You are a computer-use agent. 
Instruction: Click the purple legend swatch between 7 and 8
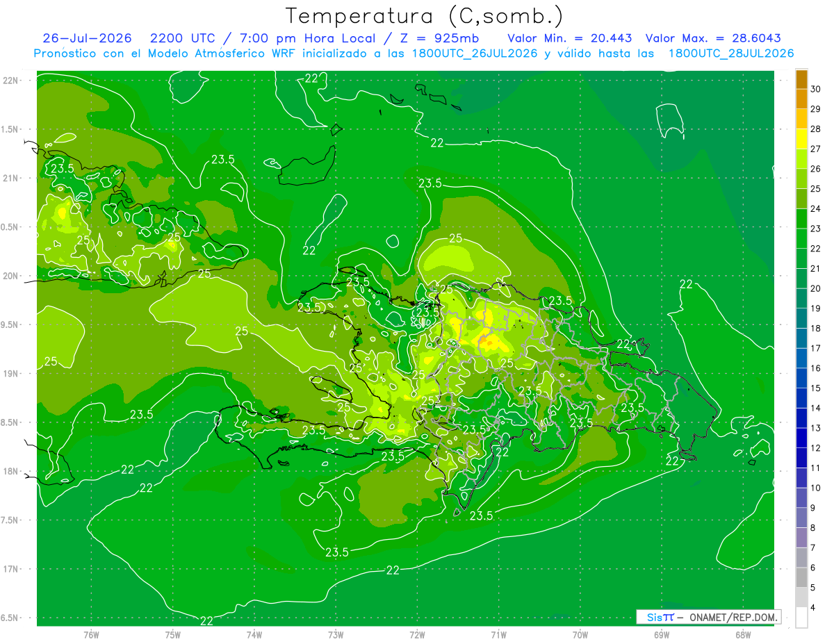click(x=801, y=538)
